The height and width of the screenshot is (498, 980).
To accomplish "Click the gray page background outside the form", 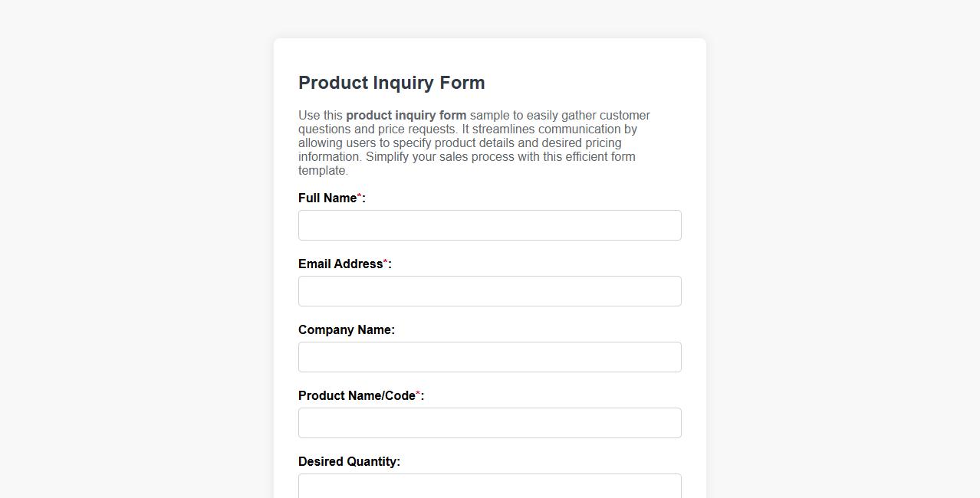I will 115,249.
